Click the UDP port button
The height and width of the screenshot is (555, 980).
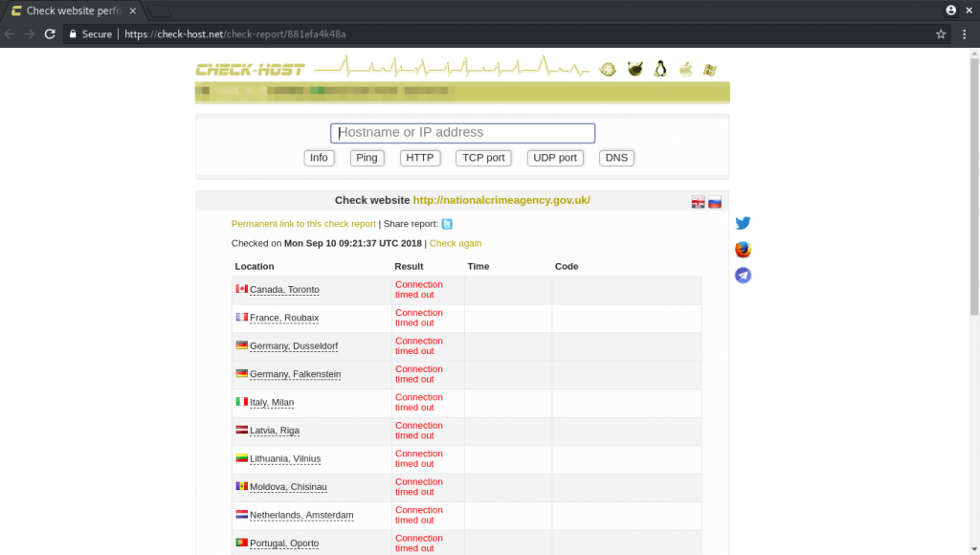[x=555, y=158]
